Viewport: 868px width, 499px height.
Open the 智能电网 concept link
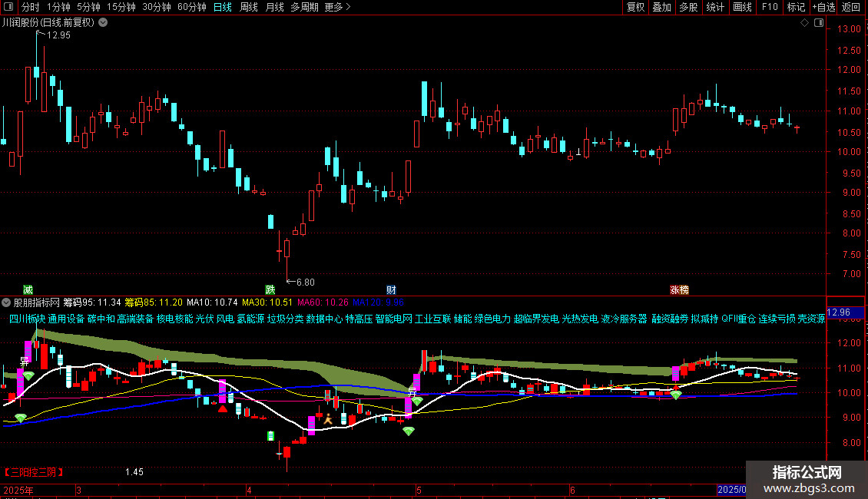coord(393,319)
